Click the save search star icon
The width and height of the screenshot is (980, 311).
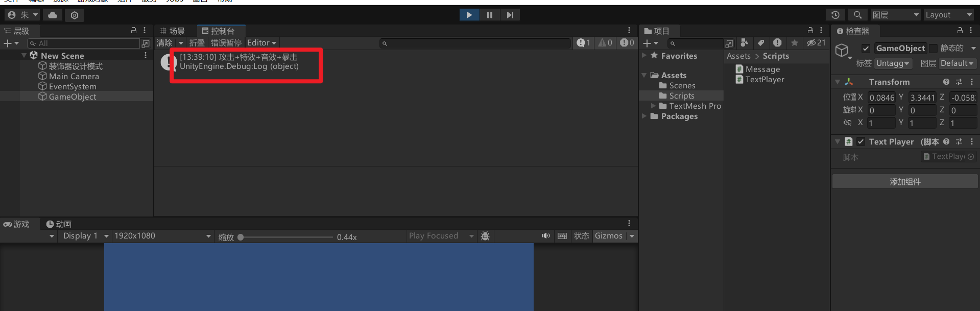point(794,43)
